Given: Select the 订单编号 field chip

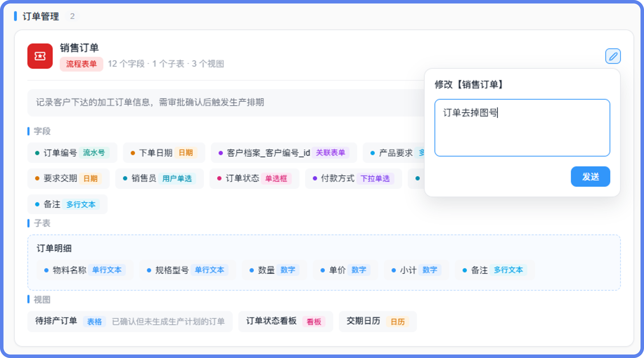Looking at the screenshot, I should (72, 153).
